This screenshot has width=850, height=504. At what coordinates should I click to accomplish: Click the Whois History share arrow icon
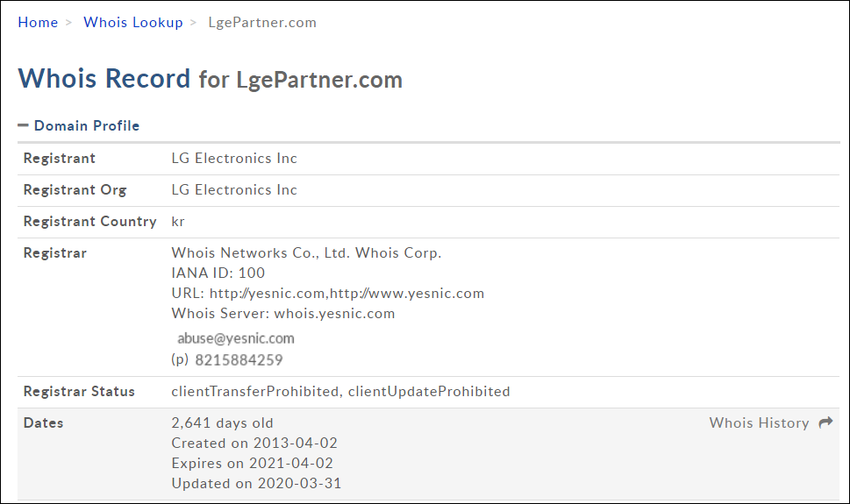tap(825, 423)
